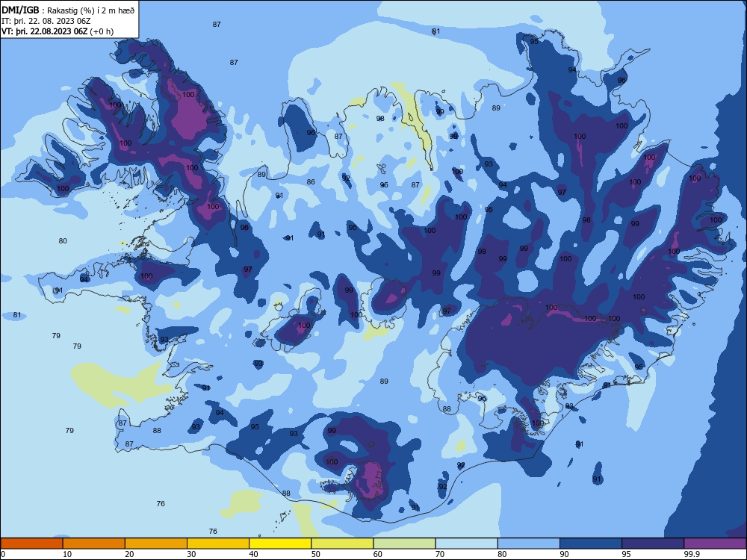Click the pale yellow 50–60 legend segment
747x560 pixels.
(x=342, y=544)
